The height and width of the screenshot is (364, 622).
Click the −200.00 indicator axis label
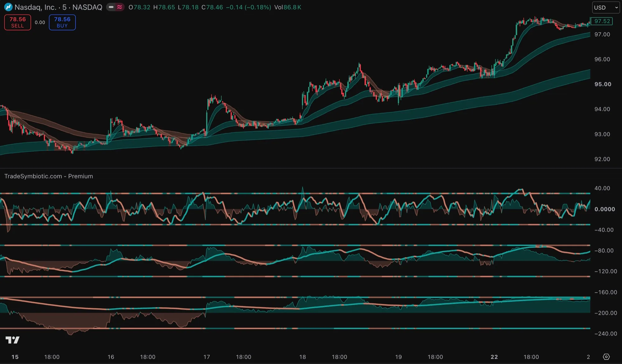point(606,313)
